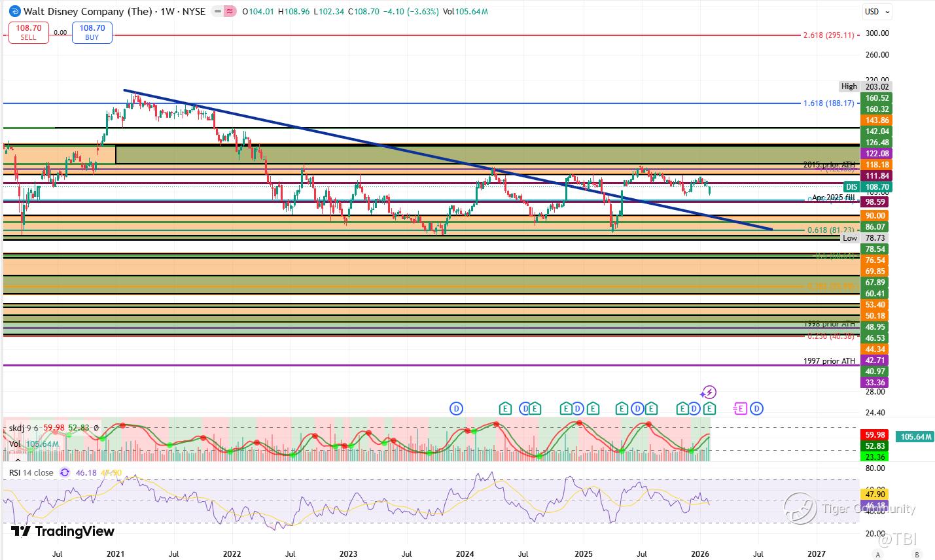Click the 300.00 price scale value

pyautogui.click(x=876, y=33)
